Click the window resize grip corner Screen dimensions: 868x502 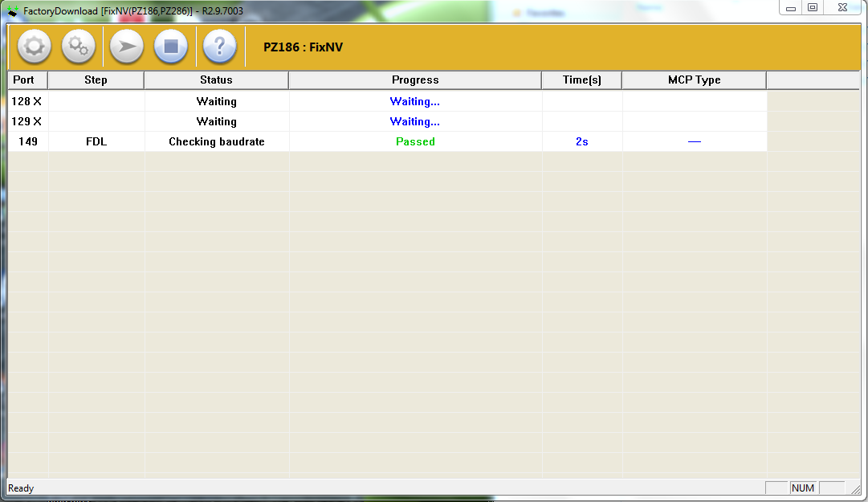click(856, 489)
